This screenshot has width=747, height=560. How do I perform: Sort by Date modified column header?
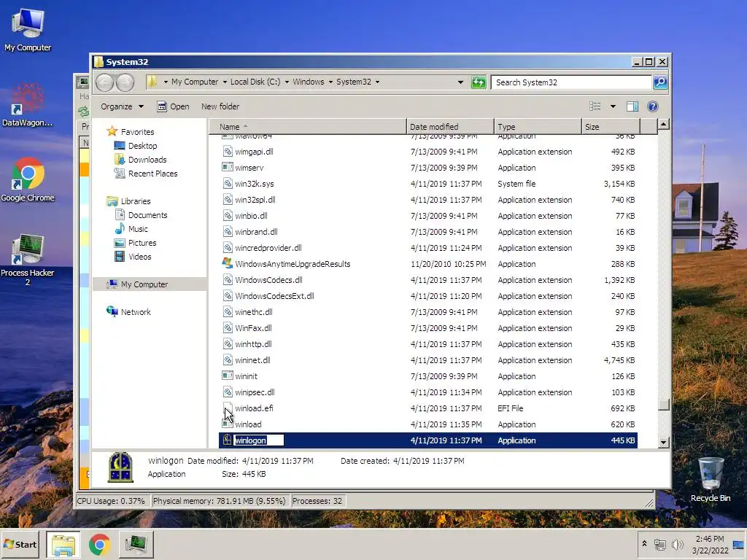[x=450, y=127]
